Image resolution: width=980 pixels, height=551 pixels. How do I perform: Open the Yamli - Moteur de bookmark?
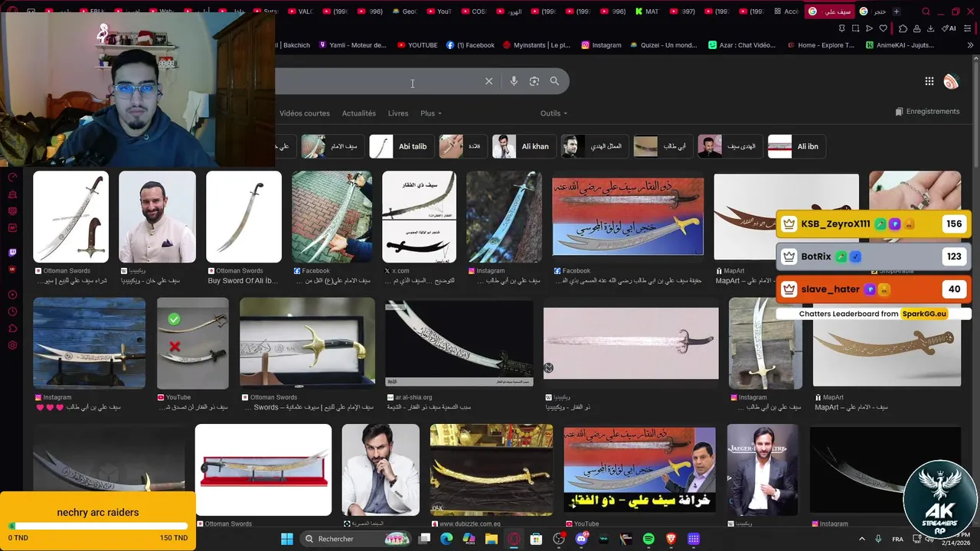(352, 45)
